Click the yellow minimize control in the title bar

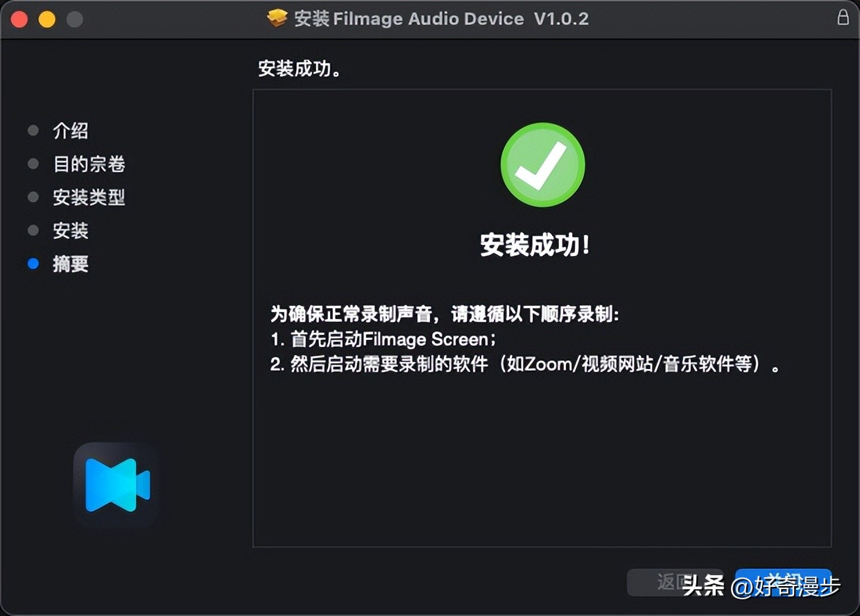pos(46,19)
